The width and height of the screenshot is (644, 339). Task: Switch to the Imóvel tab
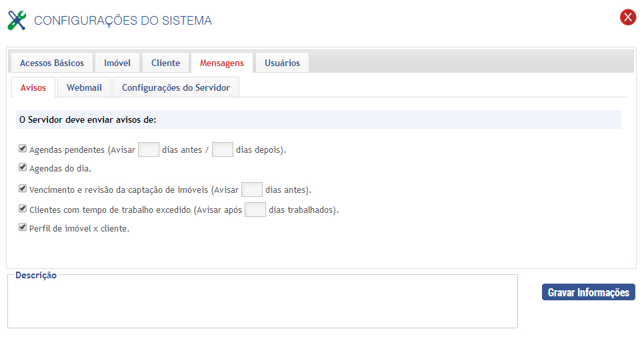click(117, 63)
